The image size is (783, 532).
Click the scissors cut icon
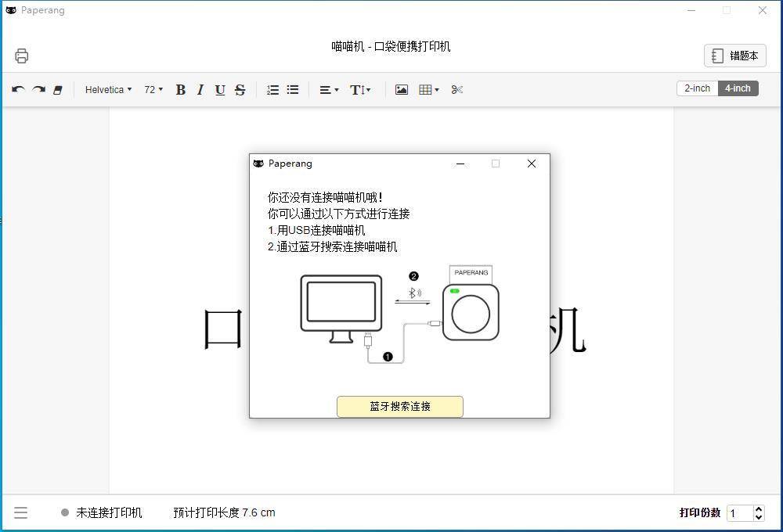click(x=456, y=89)
